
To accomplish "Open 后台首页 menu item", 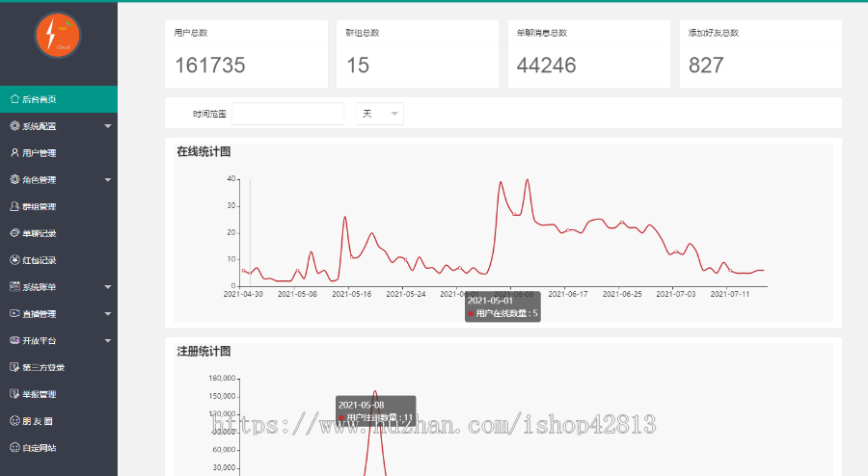I will tap(59, 99).
